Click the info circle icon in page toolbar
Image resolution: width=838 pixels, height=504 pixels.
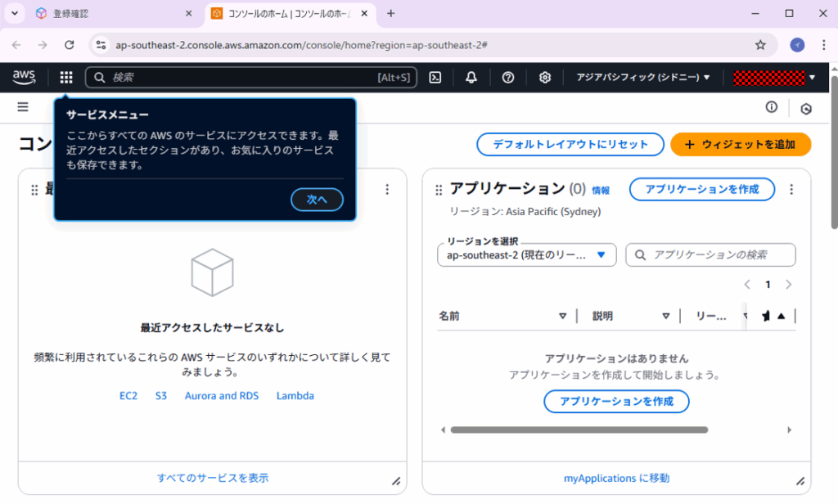771,107
